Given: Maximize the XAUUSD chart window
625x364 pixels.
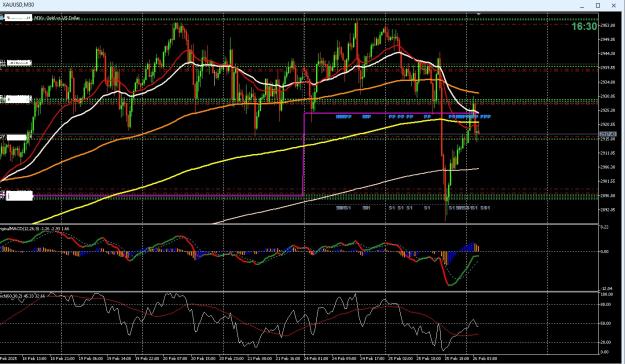Looking at the screenshot, I should [598, 5].
